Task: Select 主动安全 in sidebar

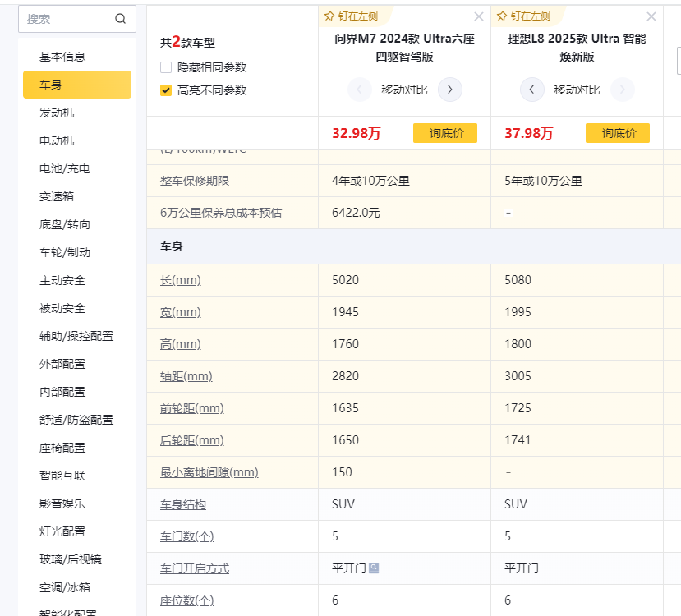Action: pyautogui.click(x=62, y=280)
